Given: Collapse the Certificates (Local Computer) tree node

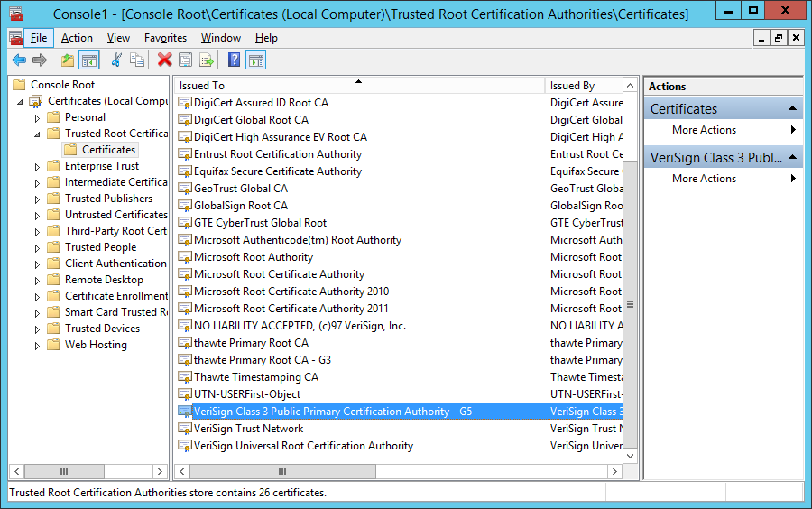Looking at the screenshot, I should tap(20, 102).
